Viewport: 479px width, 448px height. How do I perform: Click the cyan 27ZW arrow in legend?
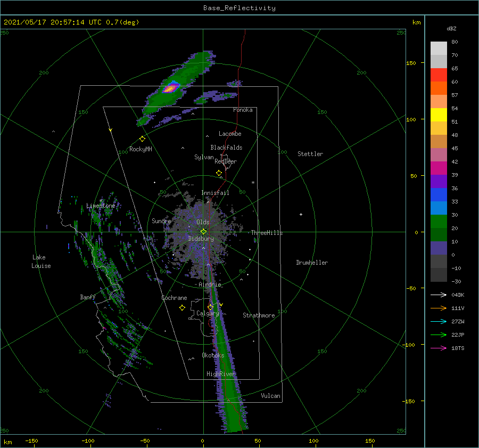click(x=439, y=321)
